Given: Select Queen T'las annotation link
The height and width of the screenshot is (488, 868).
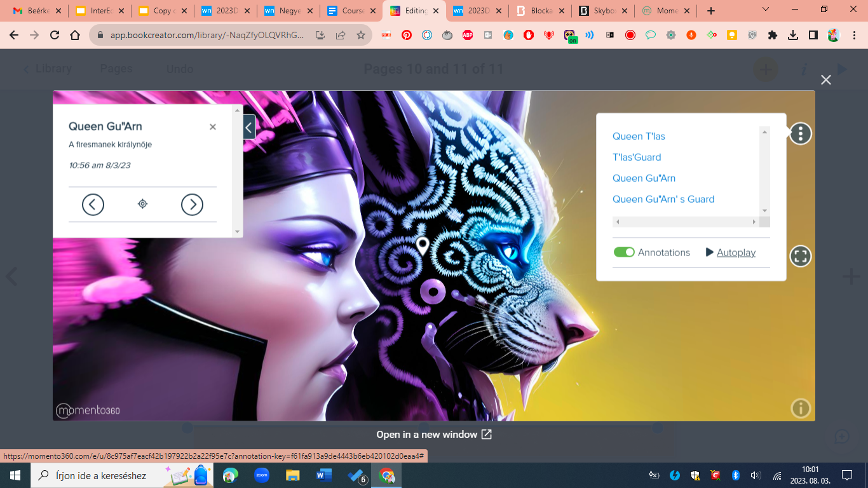Looking at the screenshot, I should (x=639, y=136).
